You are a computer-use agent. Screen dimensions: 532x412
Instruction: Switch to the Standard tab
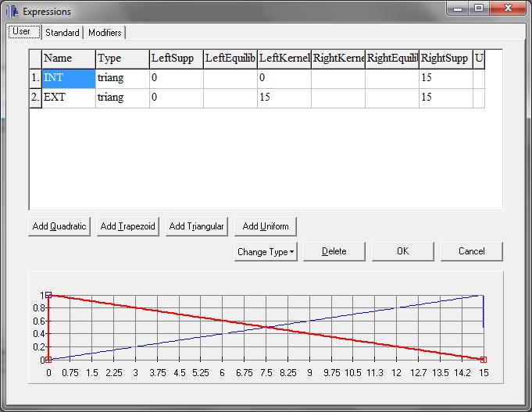click(62, 33)
